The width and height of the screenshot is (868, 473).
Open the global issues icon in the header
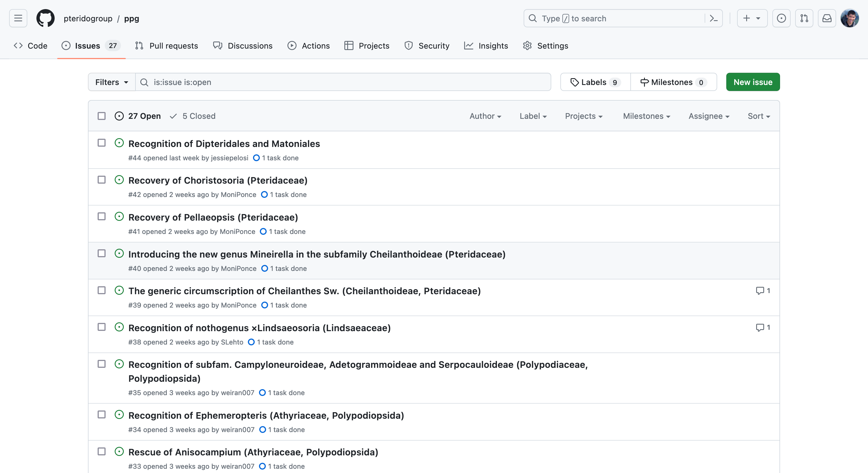coord(781,18)
